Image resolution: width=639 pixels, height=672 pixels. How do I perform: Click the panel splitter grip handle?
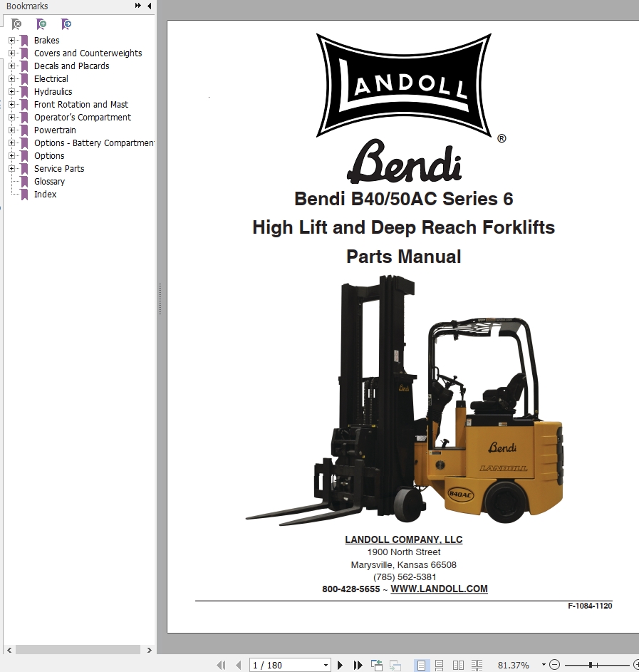coord(160,299)
